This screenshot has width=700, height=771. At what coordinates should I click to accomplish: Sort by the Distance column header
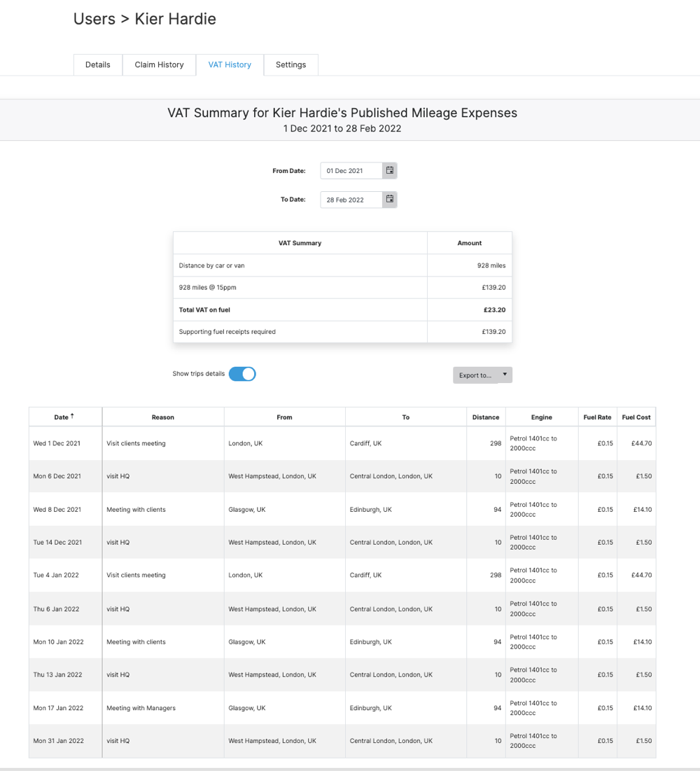click(x=486, y=417)
